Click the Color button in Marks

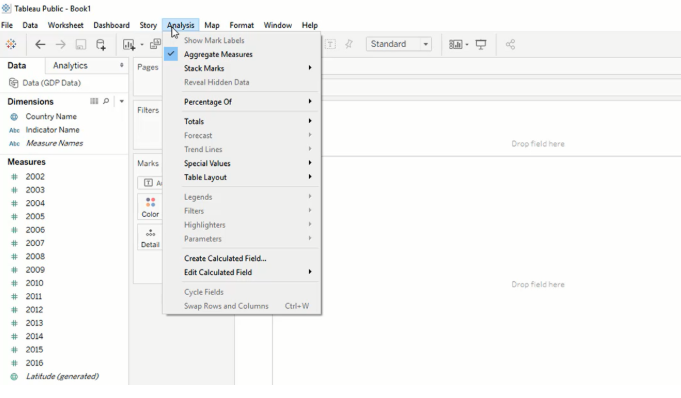150,207
